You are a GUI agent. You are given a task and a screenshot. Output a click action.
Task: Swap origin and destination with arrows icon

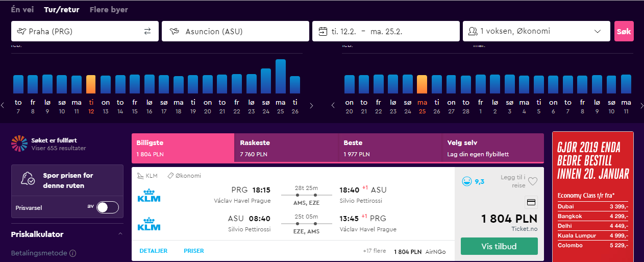tap(147, 31)
